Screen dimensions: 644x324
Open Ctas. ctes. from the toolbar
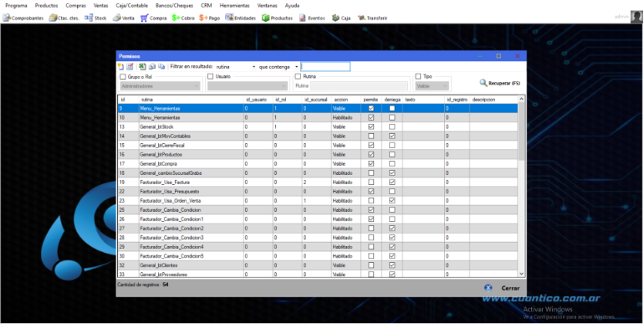pyautogui.click(x=64, y=18)
